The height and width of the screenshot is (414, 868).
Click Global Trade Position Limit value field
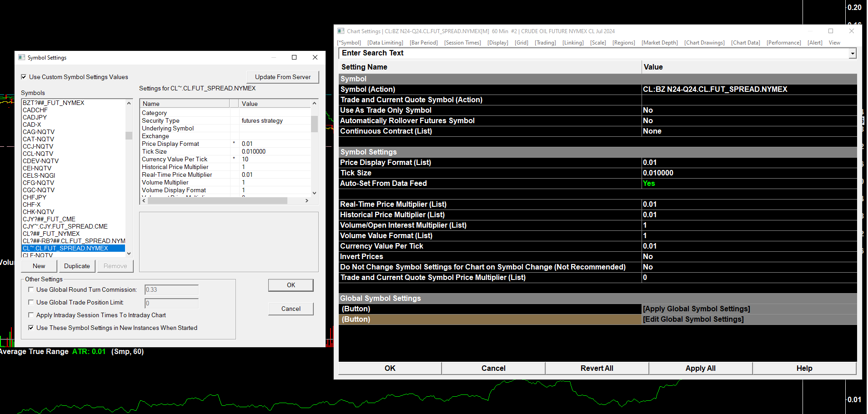point(171,303)
